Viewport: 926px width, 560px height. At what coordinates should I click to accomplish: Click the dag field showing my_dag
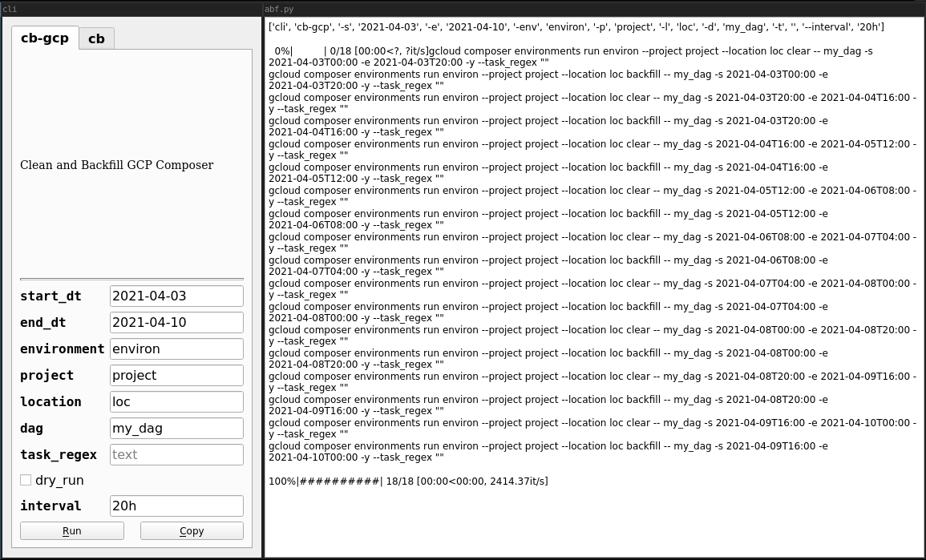[x=176, y=428]
